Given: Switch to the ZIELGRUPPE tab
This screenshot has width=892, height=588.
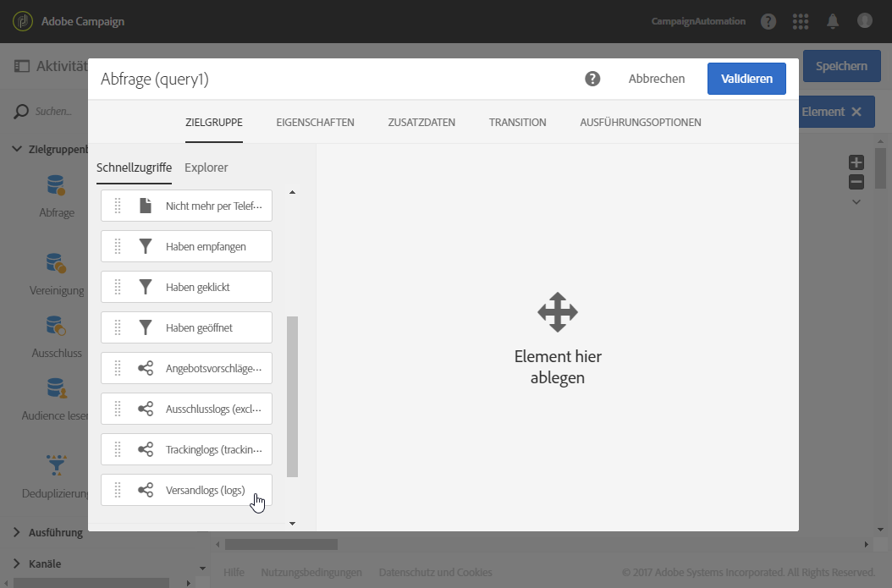Looking at the screenshot, I should pos(214,123).
